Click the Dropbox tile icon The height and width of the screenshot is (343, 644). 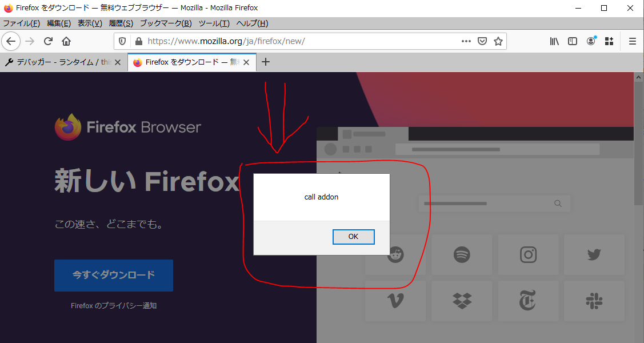(x=462, y=301)
